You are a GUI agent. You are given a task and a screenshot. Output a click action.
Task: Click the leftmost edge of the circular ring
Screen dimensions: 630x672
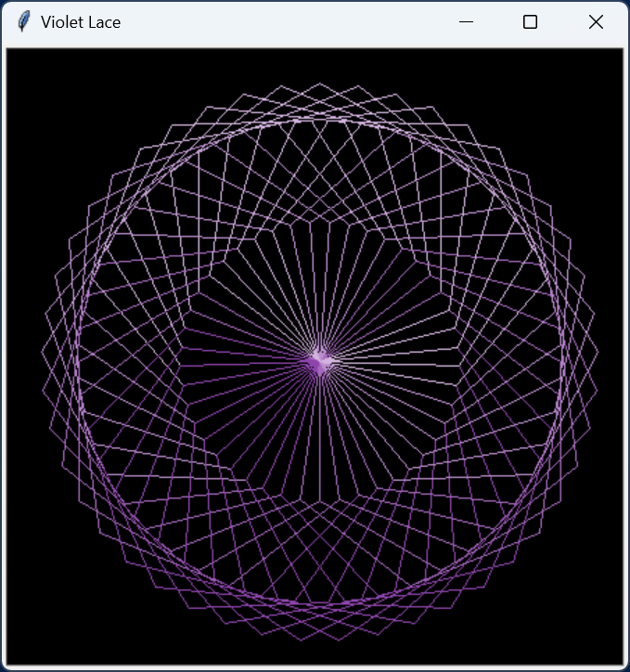78,361
